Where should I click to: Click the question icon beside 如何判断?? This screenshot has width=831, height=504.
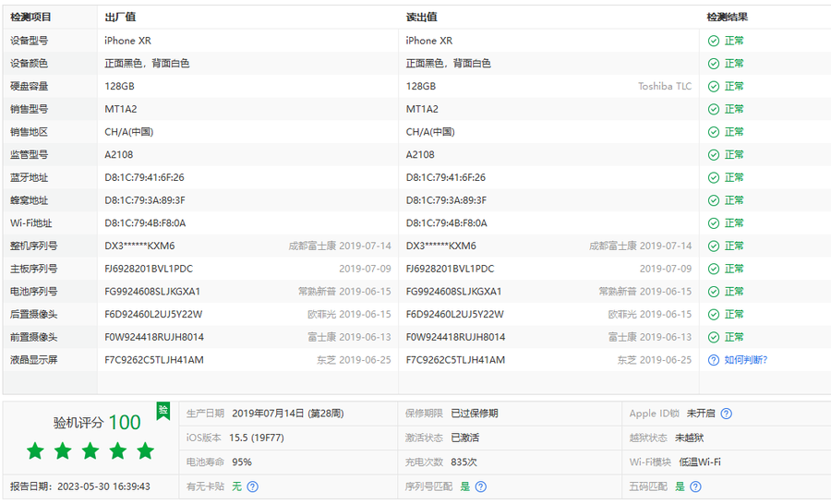pyautogui.click(x=714, y=360)
